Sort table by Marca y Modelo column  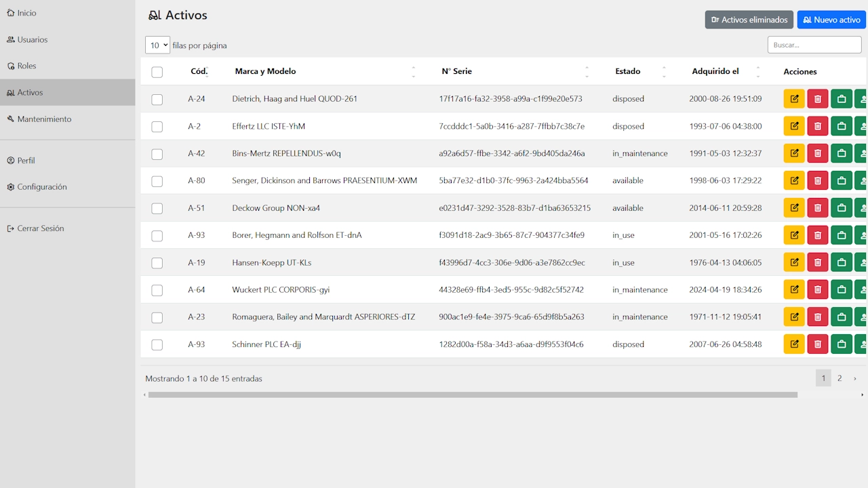(265, 71)
